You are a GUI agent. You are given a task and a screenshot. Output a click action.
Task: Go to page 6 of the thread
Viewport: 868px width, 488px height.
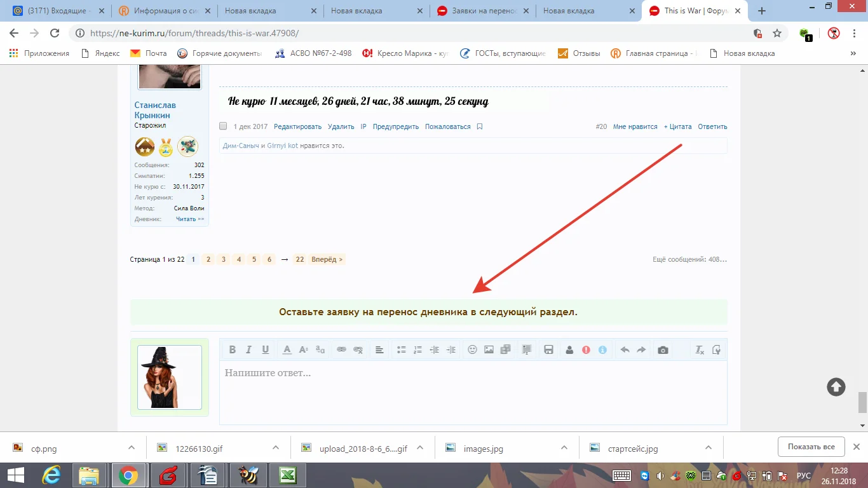point(269,259)
